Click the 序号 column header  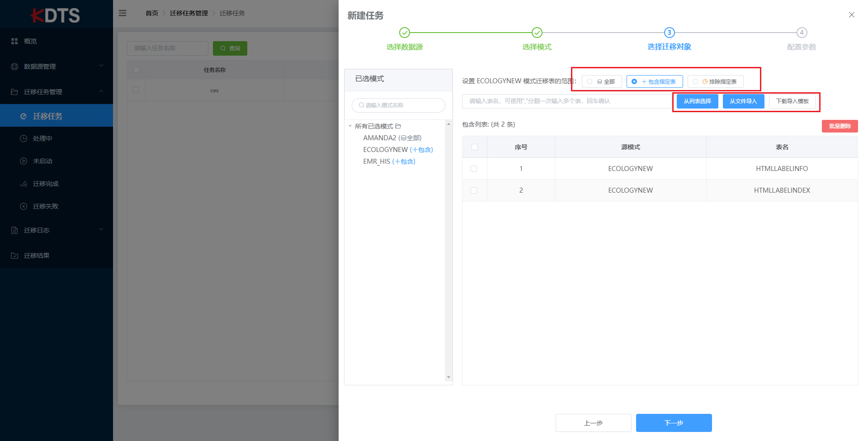521,147
